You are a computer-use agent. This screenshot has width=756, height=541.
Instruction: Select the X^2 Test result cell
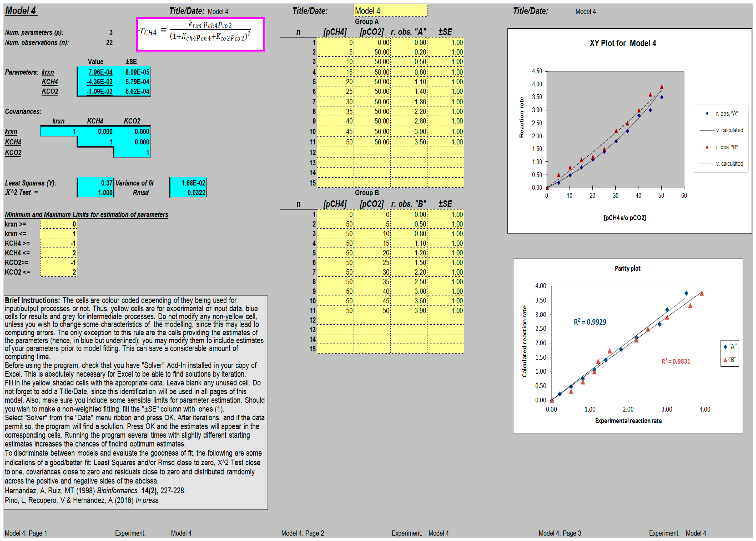pyautogui.click(x=95, y=193)
